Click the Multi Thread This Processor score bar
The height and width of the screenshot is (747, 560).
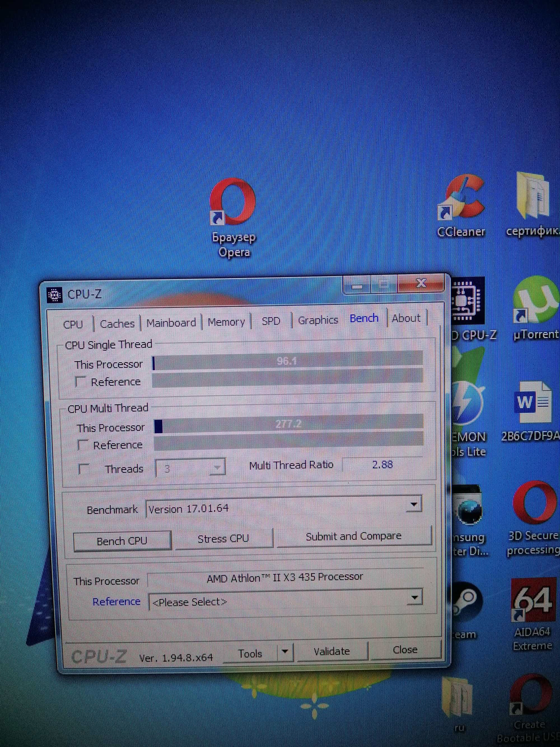[x=289, y=424]
